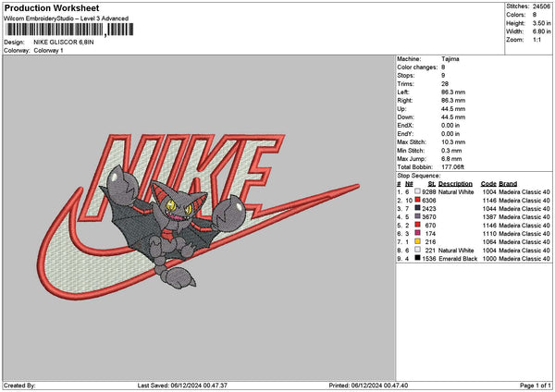555x392 pixels.
Task: Choose the gray-purple swatch in stop 4
Action: pos(418,217)
